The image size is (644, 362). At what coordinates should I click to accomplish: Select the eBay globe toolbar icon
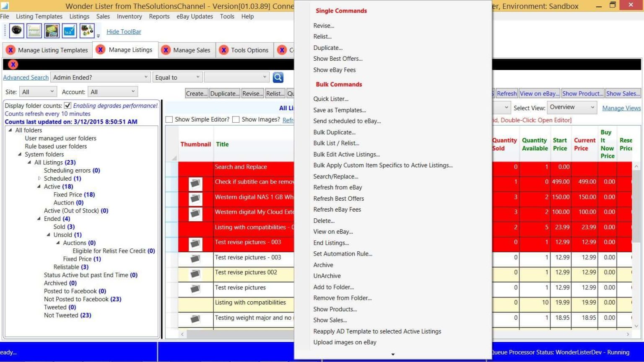(16, 30)
